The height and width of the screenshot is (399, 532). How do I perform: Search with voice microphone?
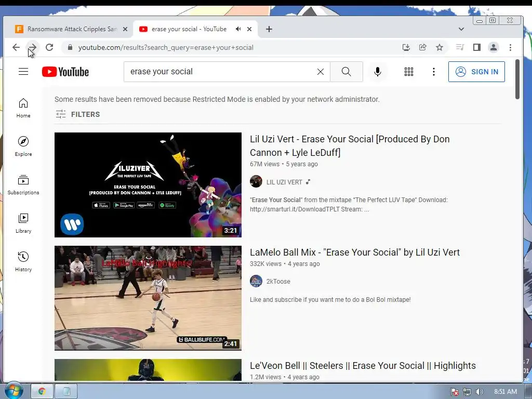coord(378,72)
